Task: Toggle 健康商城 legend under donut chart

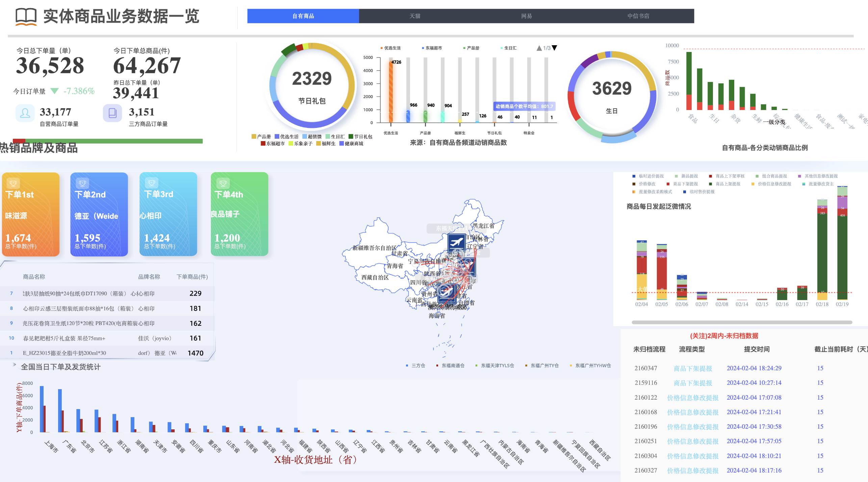Action: coord(351,143)
